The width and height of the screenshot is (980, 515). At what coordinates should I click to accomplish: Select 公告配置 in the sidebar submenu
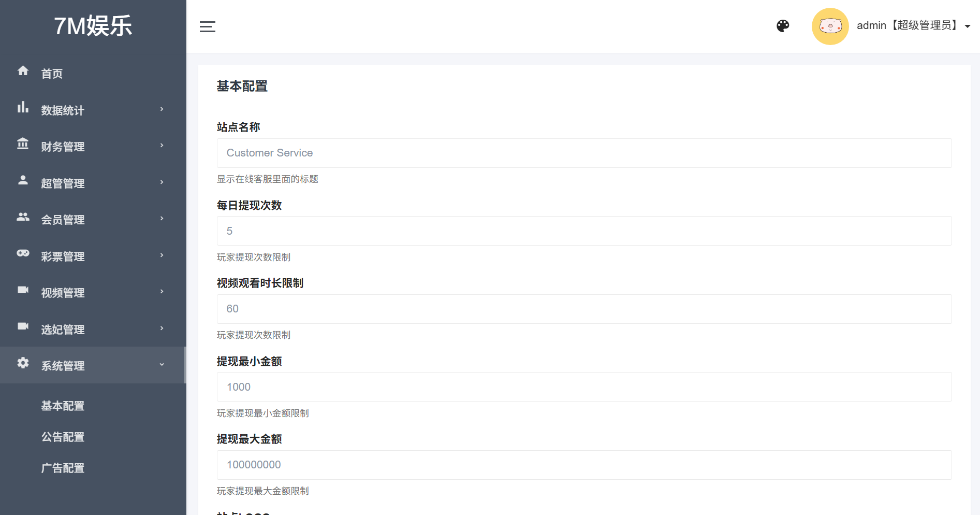tap(63, 437)
